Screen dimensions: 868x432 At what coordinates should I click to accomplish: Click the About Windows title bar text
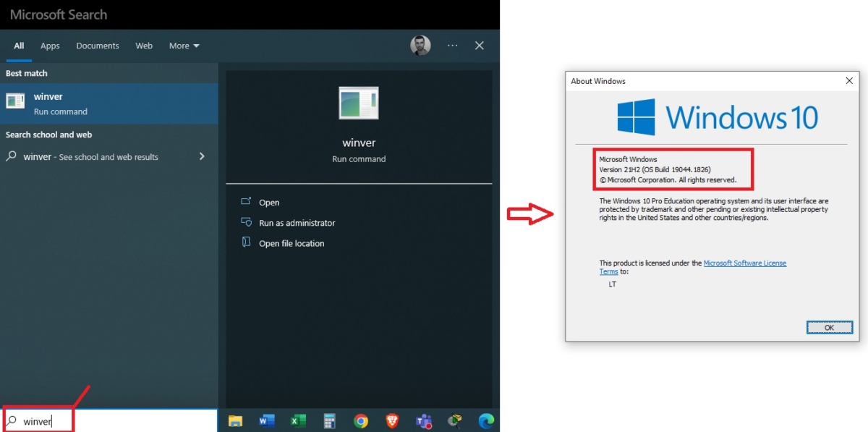598,81
